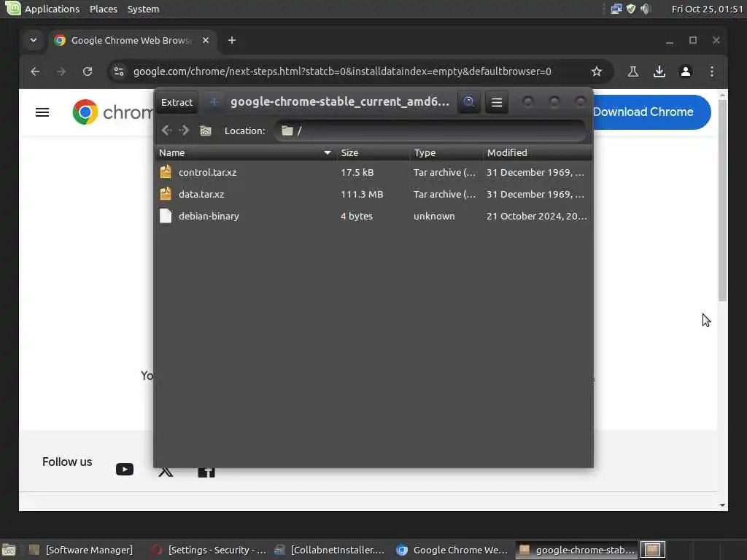Click the workspace switcher in taskbar
Screen dimensions: 747x560
tap(652, 550)
